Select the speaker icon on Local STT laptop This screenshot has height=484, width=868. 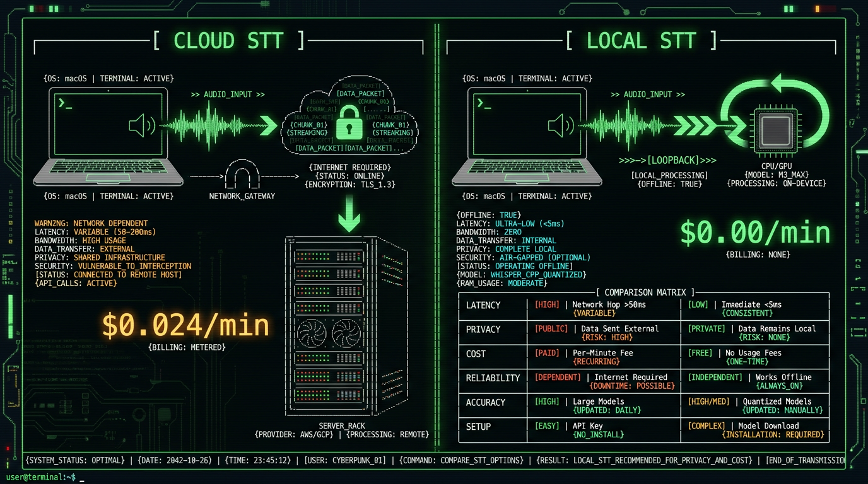tap(561, 126)
